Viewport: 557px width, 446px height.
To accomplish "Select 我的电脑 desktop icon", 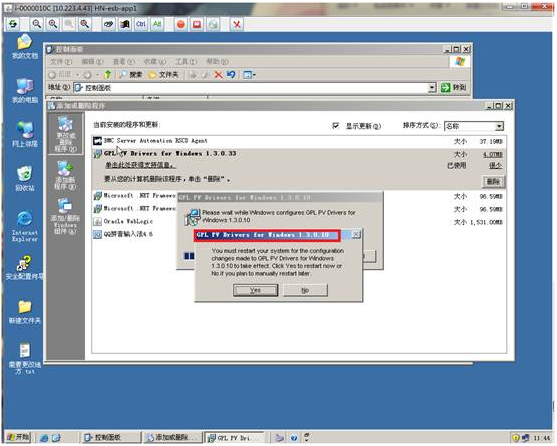I will click(25, 91).
